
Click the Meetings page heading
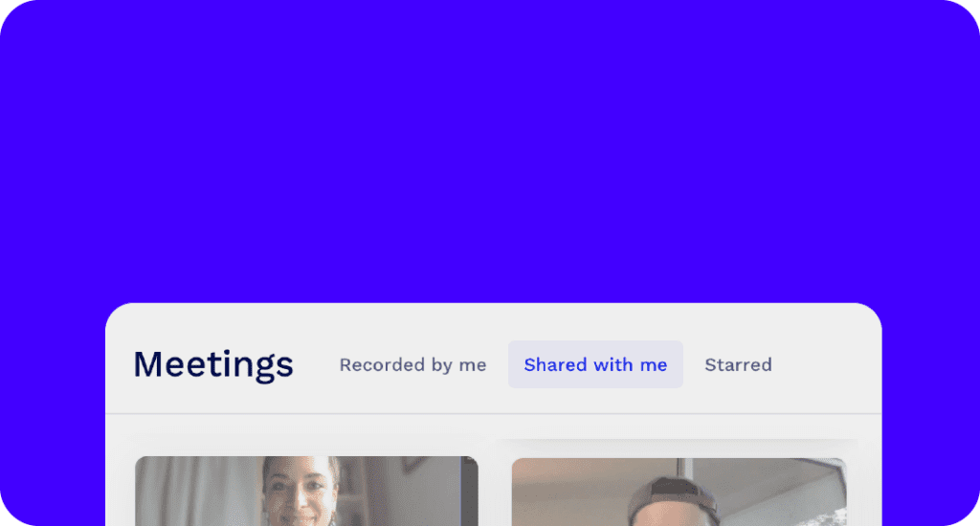213,364
